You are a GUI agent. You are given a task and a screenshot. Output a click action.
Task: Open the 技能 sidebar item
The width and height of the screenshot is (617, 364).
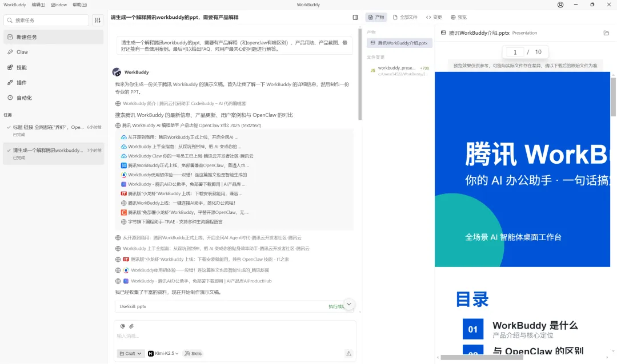(x=54, y=67)
